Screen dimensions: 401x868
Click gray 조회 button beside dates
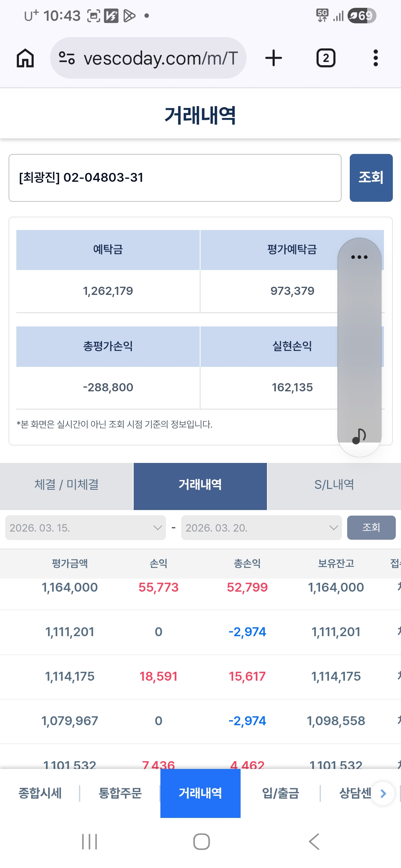(371, 527)
